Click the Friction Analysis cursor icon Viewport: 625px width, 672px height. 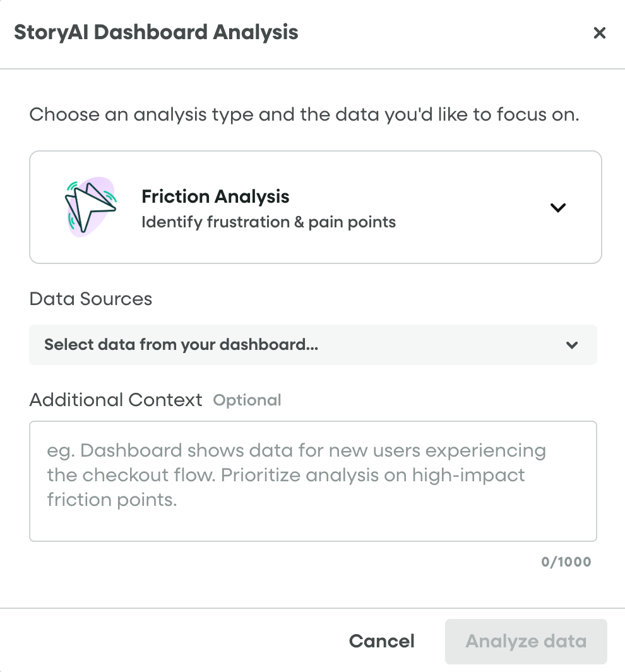coord(88,206)
